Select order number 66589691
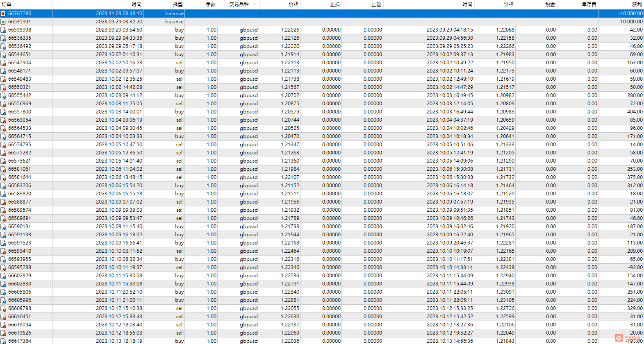Image resolution: width=644 pixels, height=344 pixels. pyautogui.click(x=20, y=218)
